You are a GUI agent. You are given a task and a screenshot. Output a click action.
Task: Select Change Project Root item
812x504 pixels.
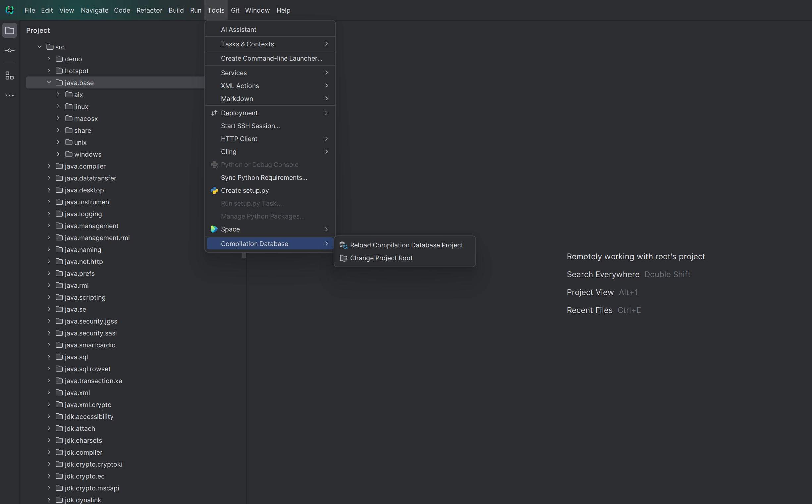point(381,258)
